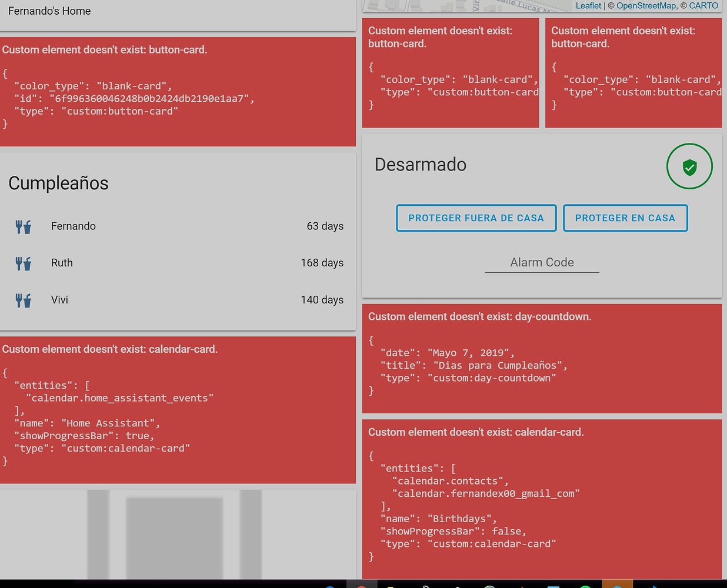This screenshot has height=588, width=727.
Task: Click the Birthdays calendar-card error message
Action: coord(542,494)
